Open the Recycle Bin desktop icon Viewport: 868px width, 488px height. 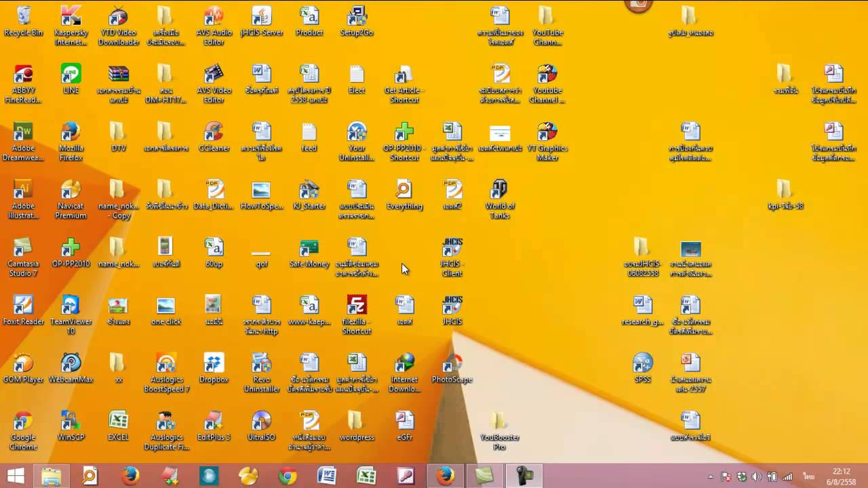(23, 22)
